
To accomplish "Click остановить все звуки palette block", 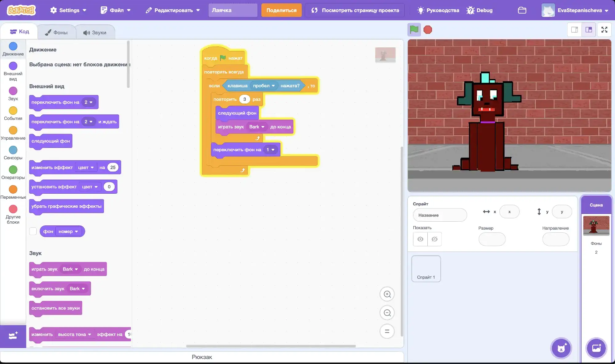I will (56, 308).
